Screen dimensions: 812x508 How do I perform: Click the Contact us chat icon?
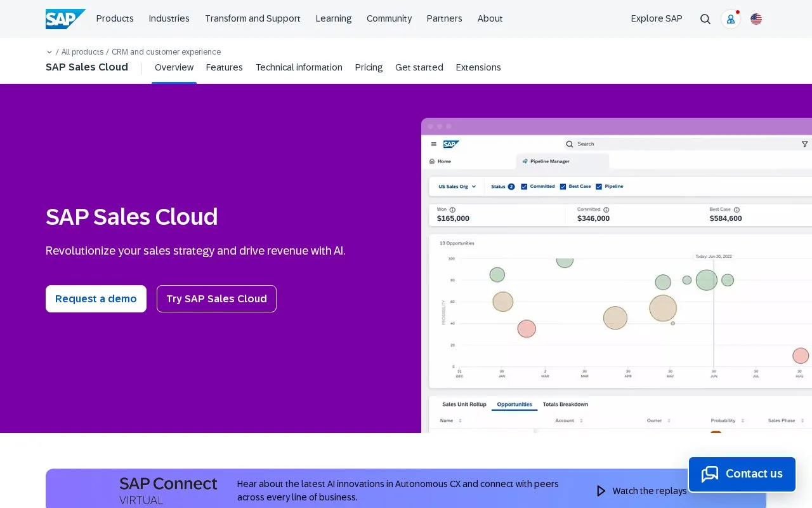pyautogui.click(x=710, y=474)
